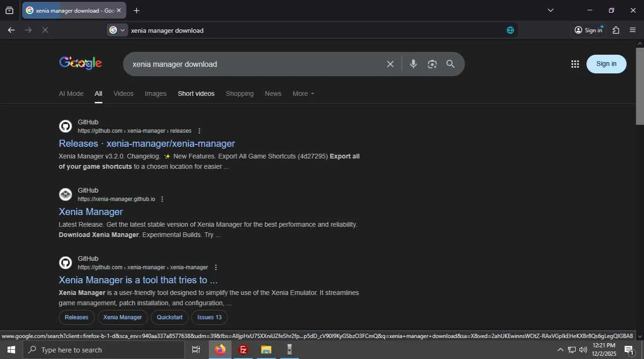Image resolution: width=644 pixels, height=359 pixels.
Task: Click the Releases sitelink chip
Action: coord(76,317)
